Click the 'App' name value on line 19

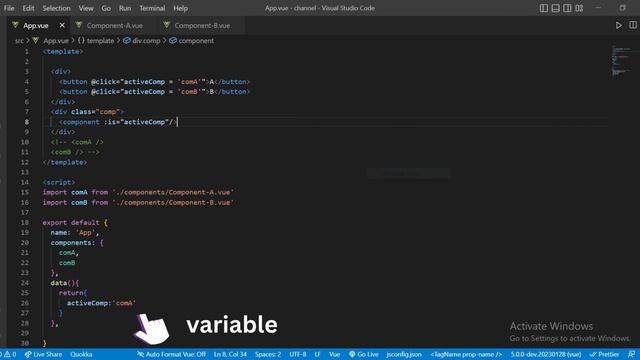pyautogui.click(x=85, y=233)
